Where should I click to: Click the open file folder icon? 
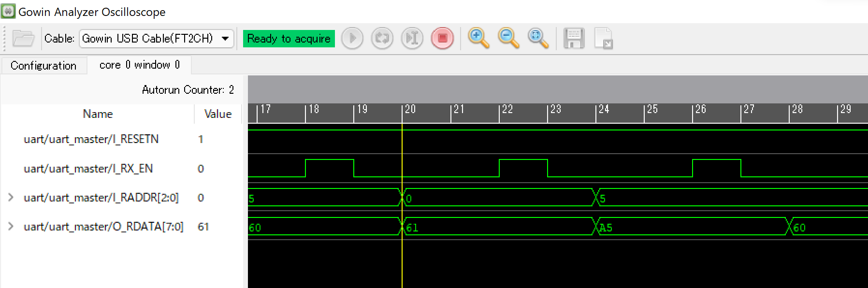click(23, 38)
